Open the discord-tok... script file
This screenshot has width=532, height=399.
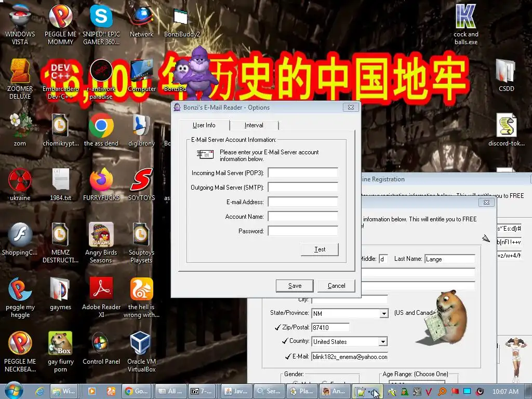click(506, 130)
